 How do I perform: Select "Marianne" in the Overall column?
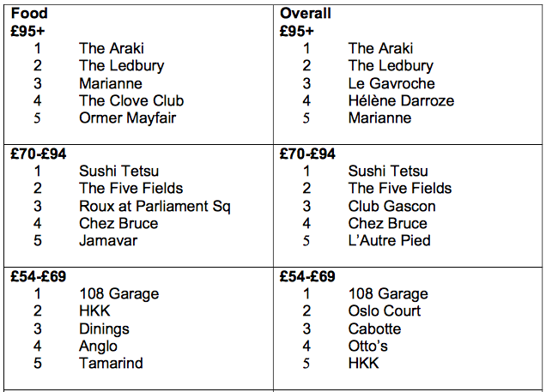pos(379,118)
